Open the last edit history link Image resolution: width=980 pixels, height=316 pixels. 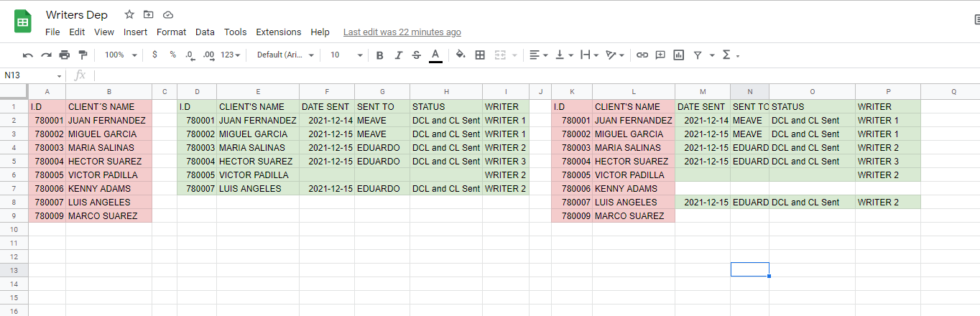(x=402, y=32)
